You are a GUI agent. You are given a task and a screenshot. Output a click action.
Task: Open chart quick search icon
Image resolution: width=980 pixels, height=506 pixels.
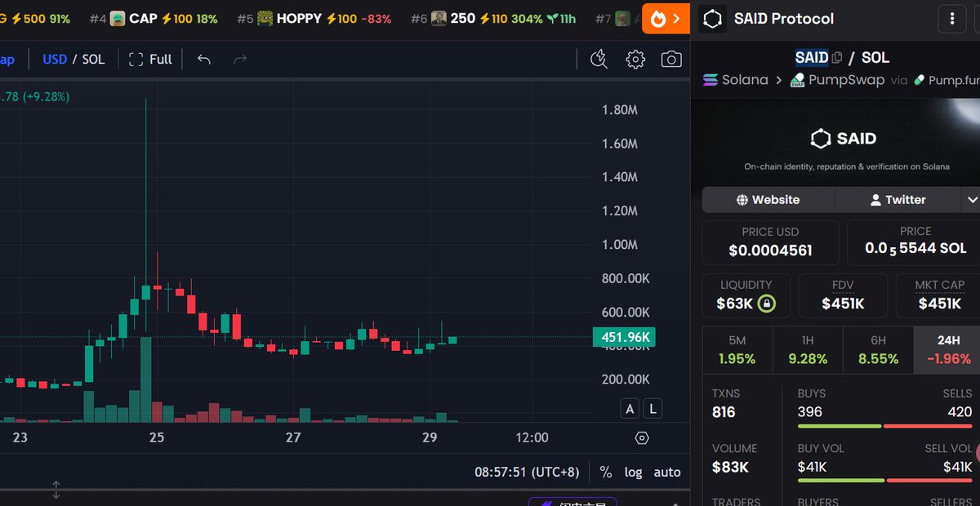pos(599,59)
